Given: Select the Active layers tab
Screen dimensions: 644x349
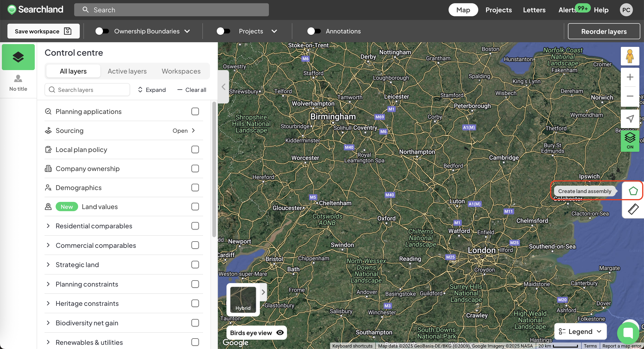Looking at the screenshot, I should point(127,71).
